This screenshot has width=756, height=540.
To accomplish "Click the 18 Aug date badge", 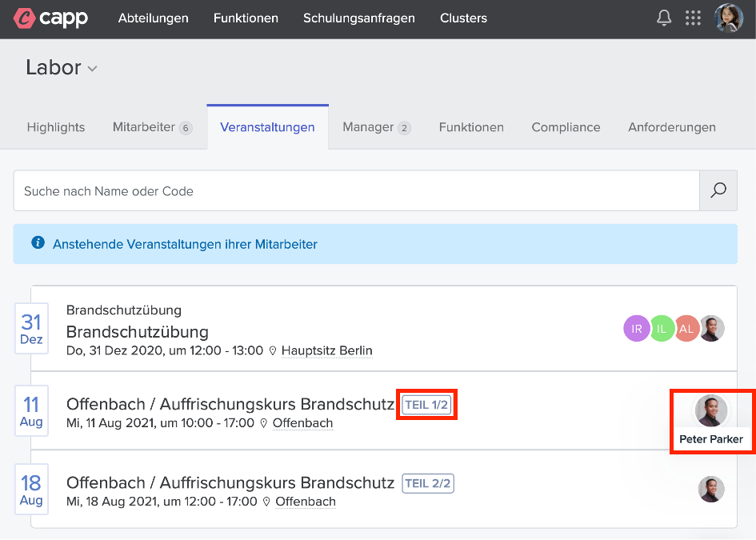I will coord(31,490).
